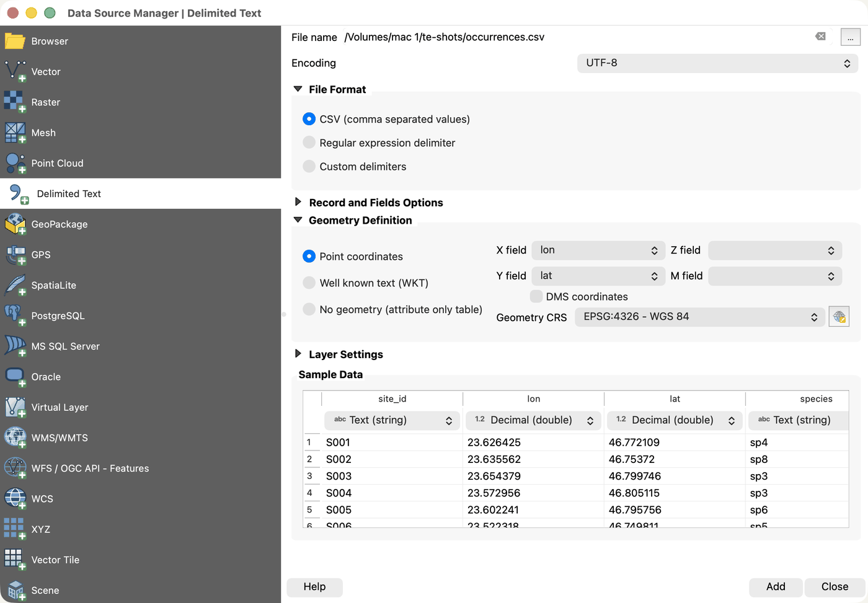The height and width of the screenshot is (603, 868).
Task: Open the GeoPackage icon
Action: point(15,224)
